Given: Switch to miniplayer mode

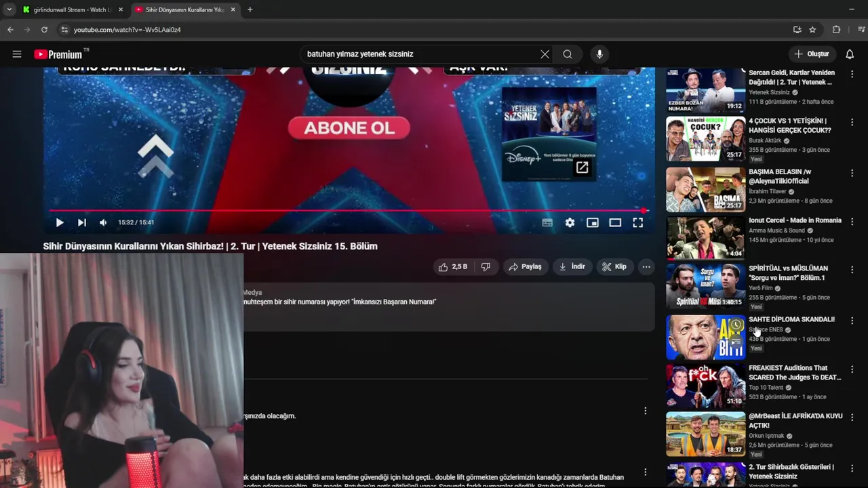Looking at the screenshot, I should pyautogui.click(x=593, y=222).
